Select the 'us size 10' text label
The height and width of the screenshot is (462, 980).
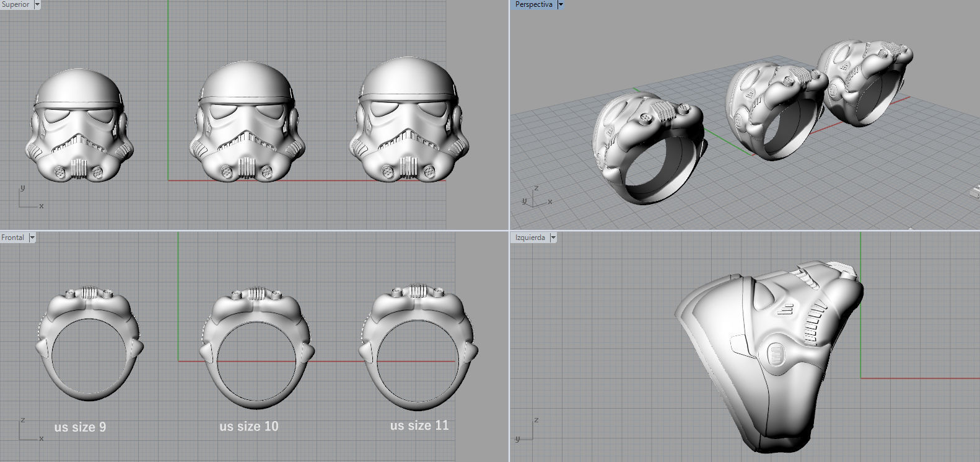click(x=249, y=426)
